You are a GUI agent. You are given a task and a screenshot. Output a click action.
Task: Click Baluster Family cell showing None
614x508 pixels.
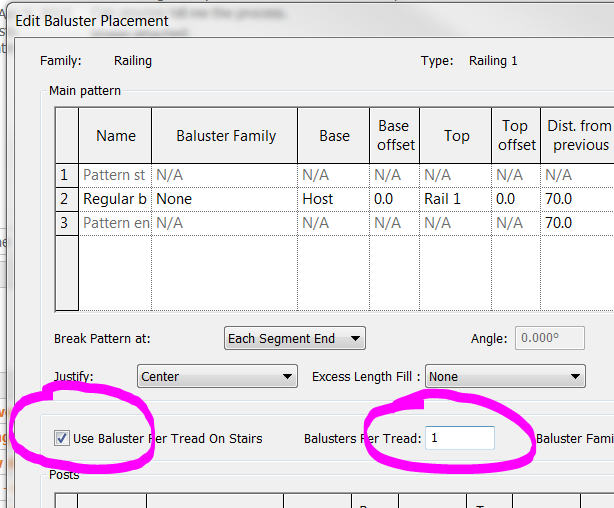coord(224,199)
